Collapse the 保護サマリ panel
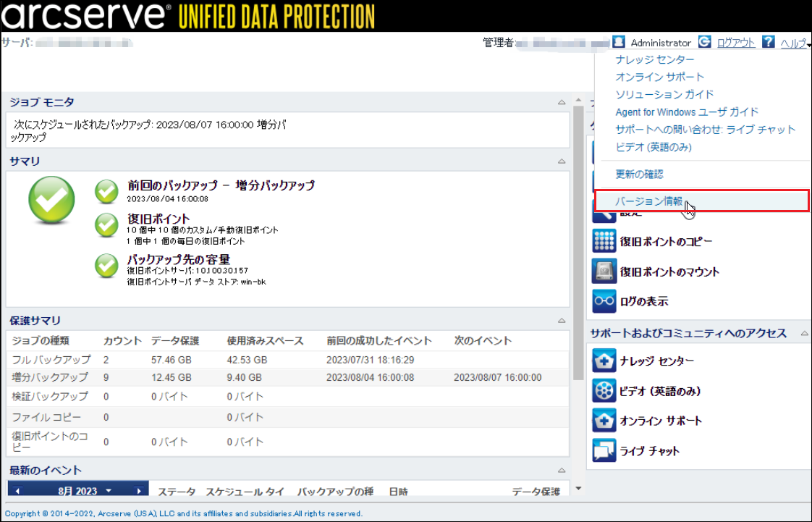Screen dimensions: 812x522 (x=562, y=321)
